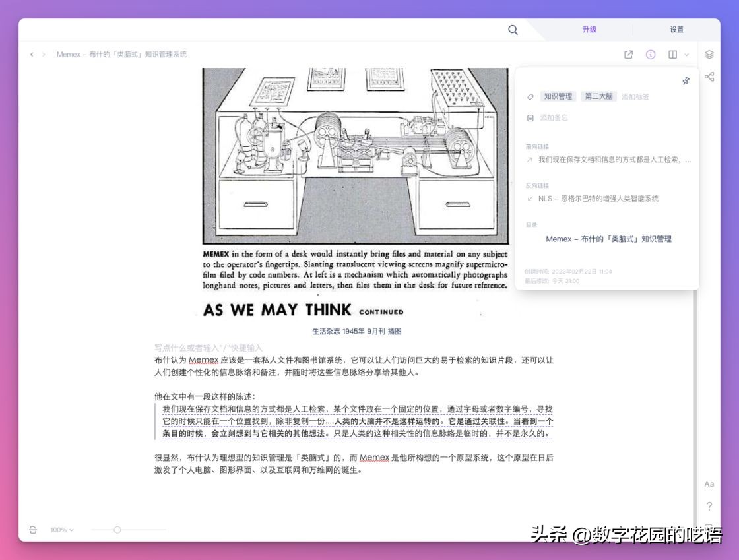Click the memo note icon
Viewport: 739px width, 560px height.
[530, 118]
